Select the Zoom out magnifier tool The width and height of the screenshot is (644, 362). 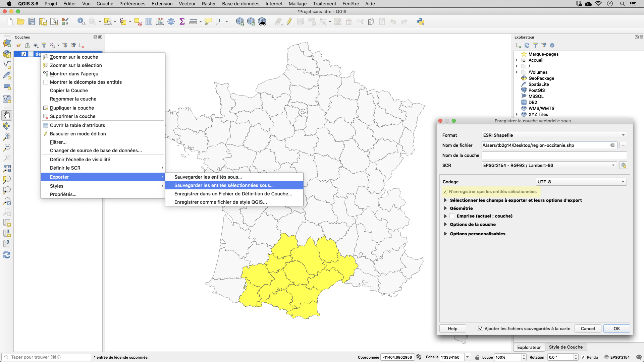pos(7,147)
